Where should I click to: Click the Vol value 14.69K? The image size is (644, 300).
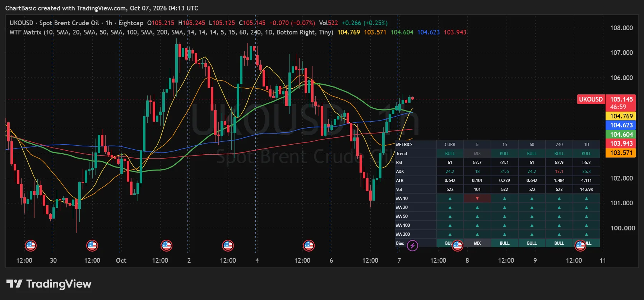[x=587, y=189]
